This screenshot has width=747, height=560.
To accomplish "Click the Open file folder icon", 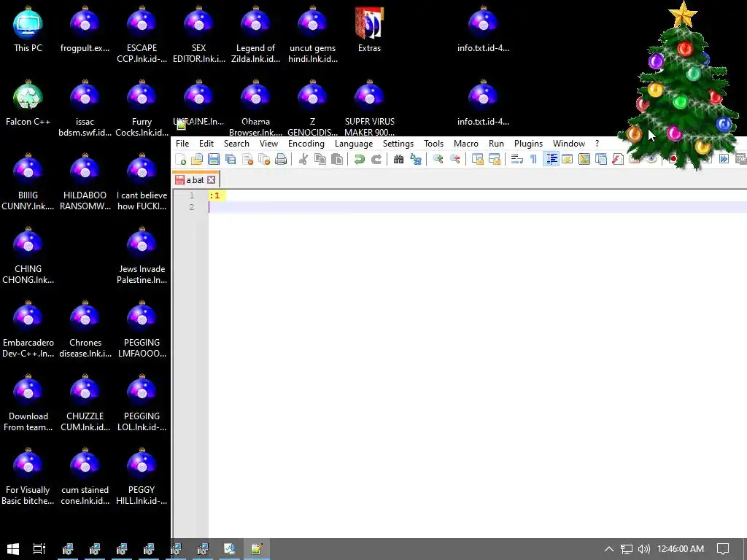I will point(197,159).
